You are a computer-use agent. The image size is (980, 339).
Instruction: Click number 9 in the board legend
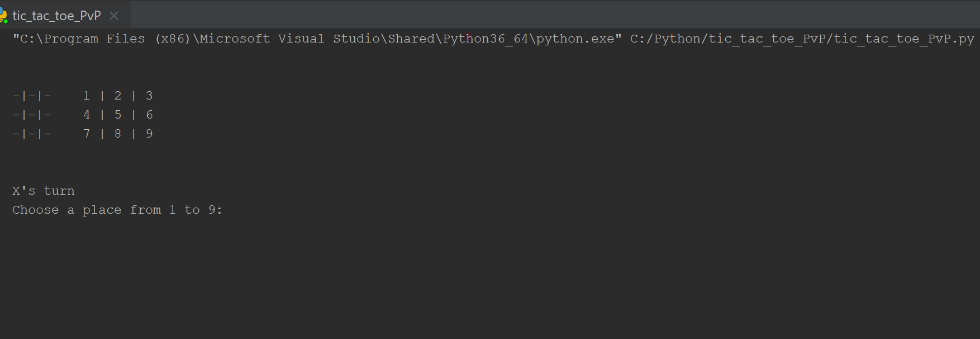point(149,134)
